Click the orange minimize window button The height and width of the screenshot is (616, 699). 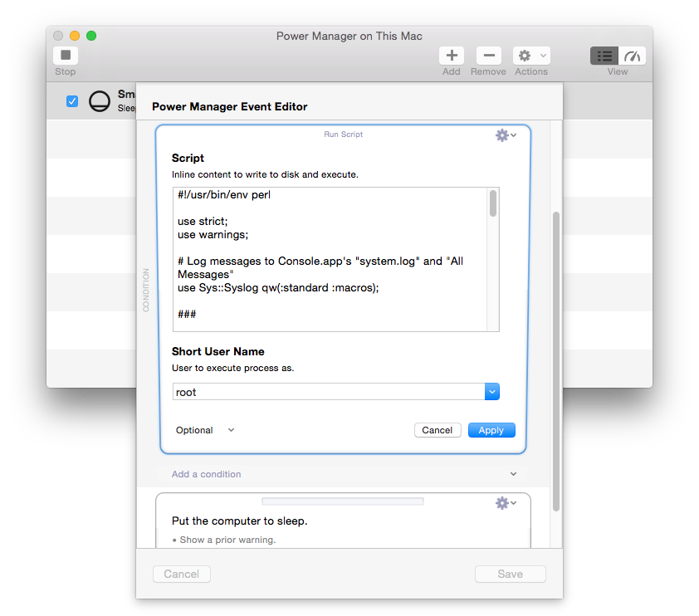click(75, 36)
